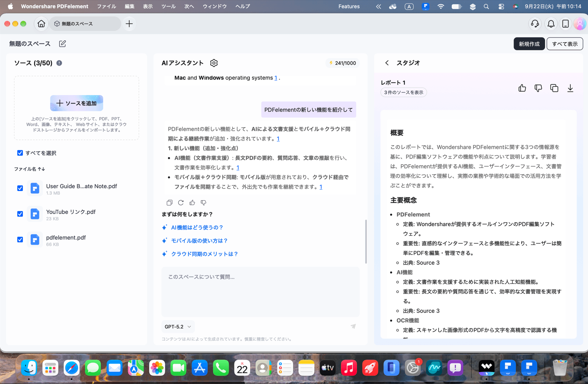Uncheck User Guide B...ate Note.pdf checkbox
Screen dimensions: 588x384
(20, 188)
